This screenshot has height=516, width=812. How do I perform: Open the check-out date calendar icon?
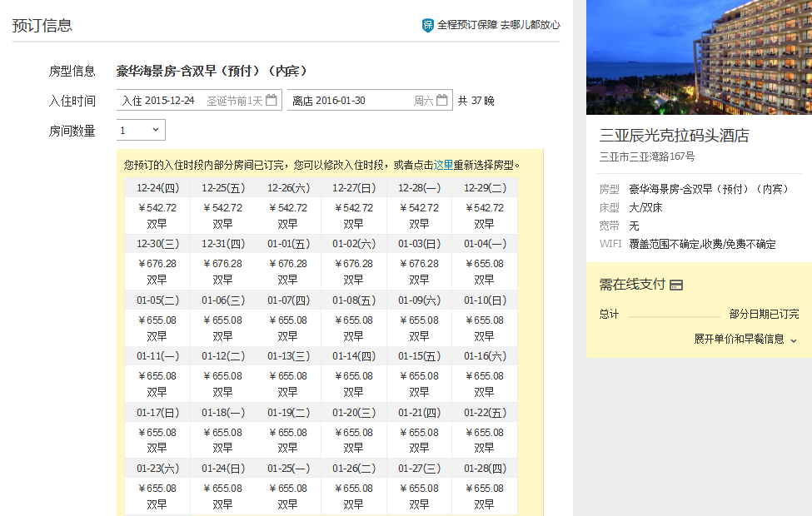441,100
